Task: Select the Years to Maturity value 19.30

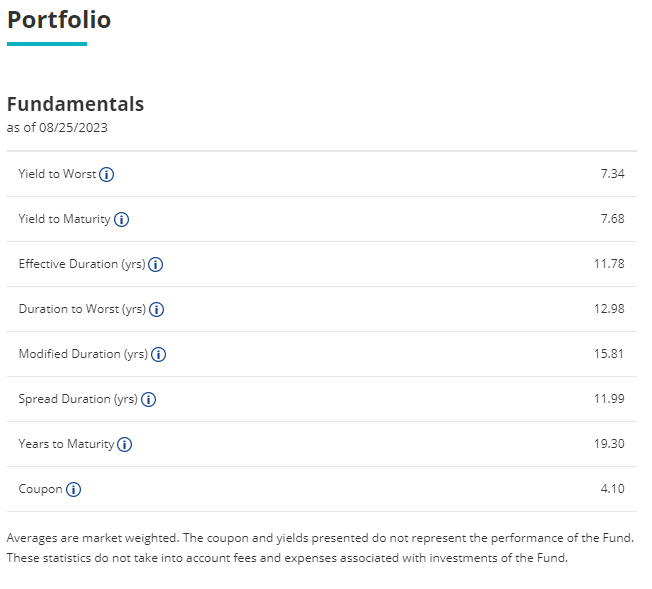Action: coord(609,443)
